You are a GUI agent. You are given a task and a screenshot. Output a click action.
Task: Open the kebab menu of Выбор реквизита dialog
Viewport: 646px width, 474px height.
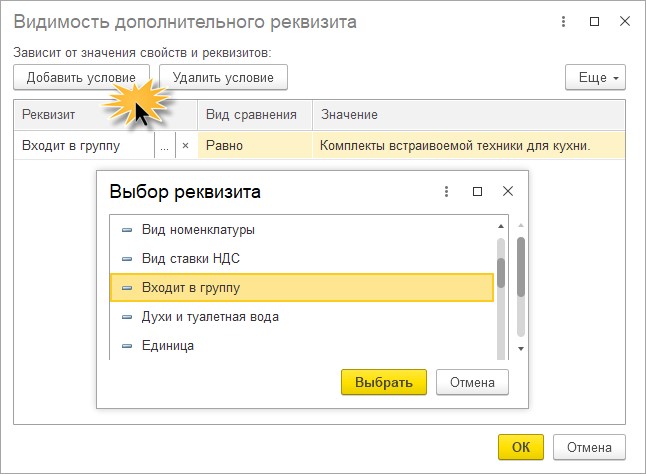click(x=446, y=191)
